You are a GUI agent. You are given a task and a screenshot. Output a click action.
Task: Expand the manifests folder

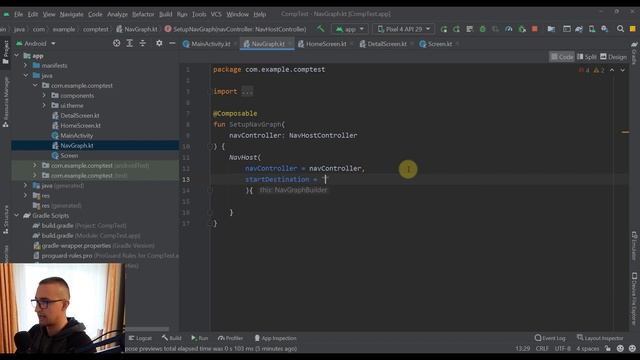point(25,65)
